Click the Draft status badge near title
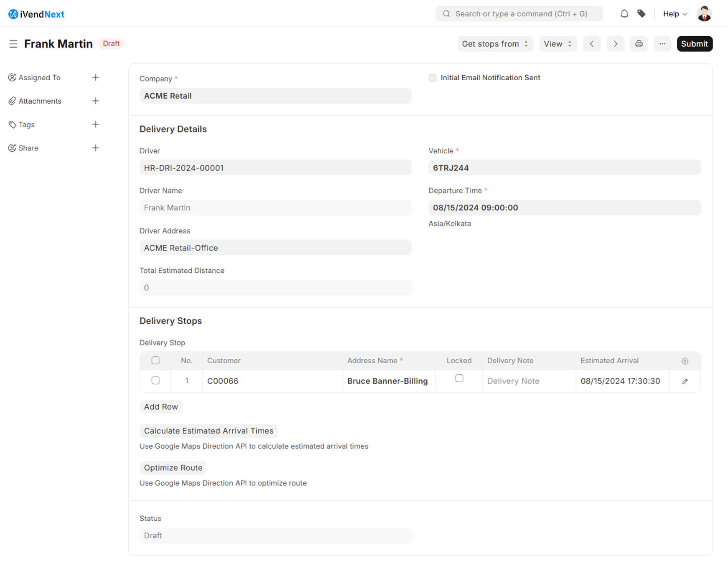 click(x=111, y=44)
